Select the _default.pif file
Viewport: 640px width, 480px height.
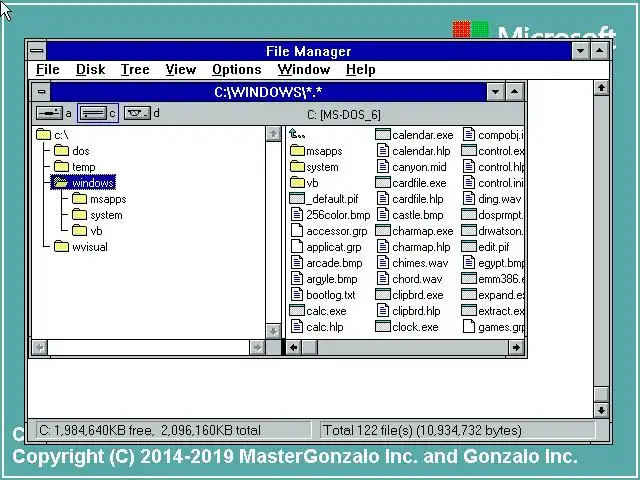[324, 199]
